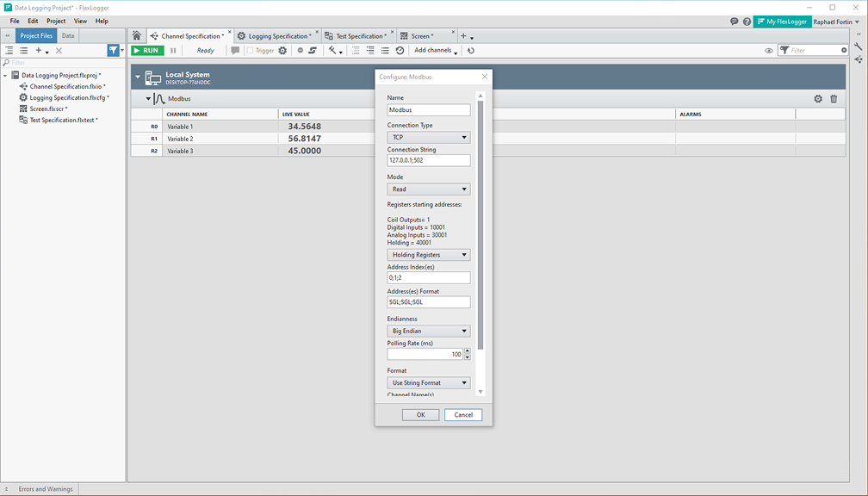Toggle the blue filter funnel button

pyautogui.click(x=113, y=50)
